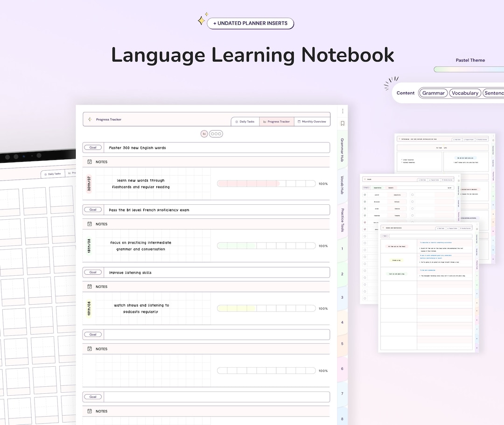
Task: Click the chart icon in the page navigation circle
Action: click(204, 133)
